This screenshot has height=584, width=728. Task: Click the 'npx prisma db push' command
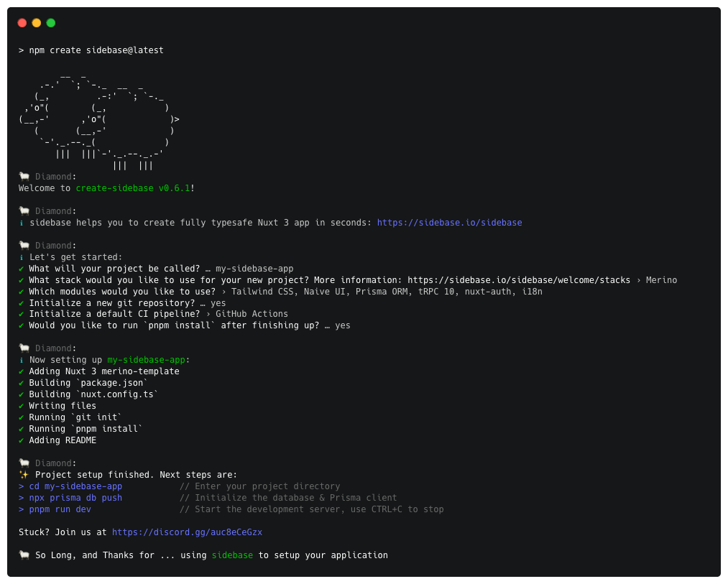click(75, 498)
